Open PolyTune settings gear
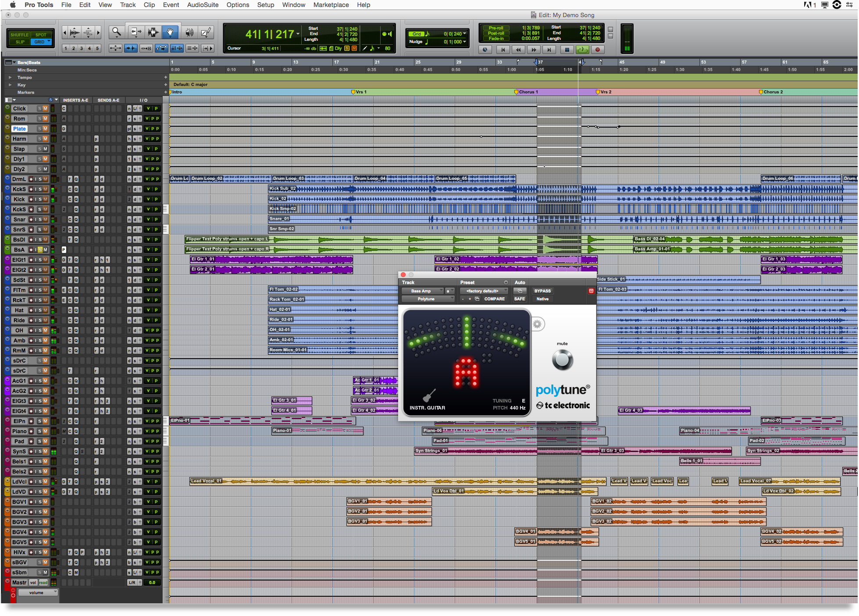This screenshot has height=616, width=859. 537,324
